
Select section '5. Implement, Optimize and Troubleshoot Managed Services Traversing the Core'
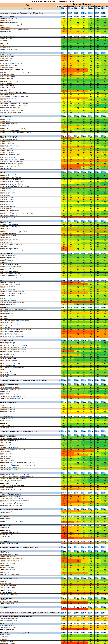[28, 613]
